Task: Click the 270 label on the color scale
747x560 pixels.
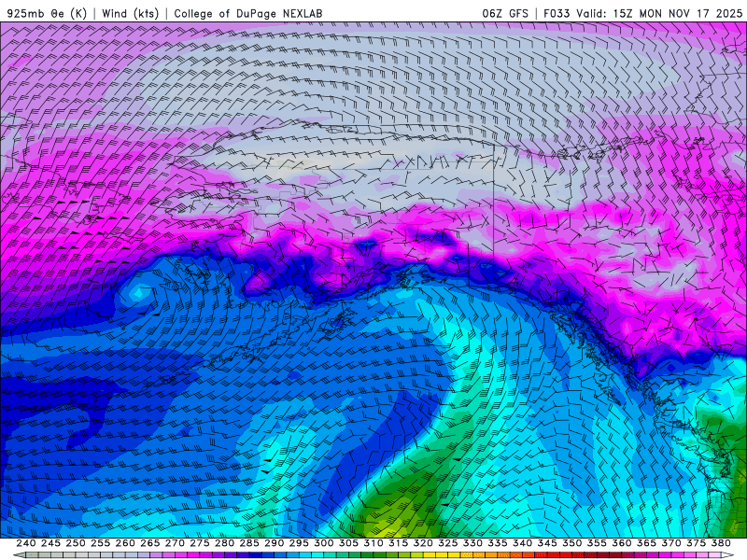Action: click(x=175, y=543)
